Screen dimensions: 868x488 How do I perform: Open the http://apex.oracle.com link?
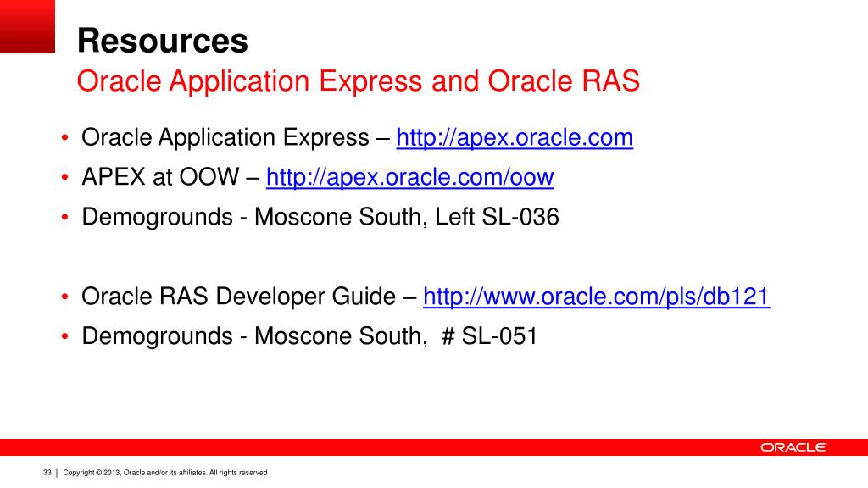[x=515, y=138]
